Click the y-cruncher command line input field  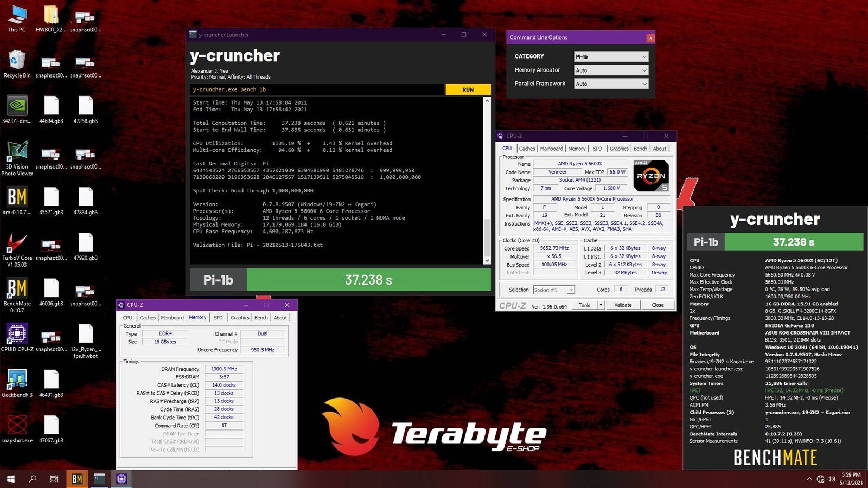coord(317,89)
